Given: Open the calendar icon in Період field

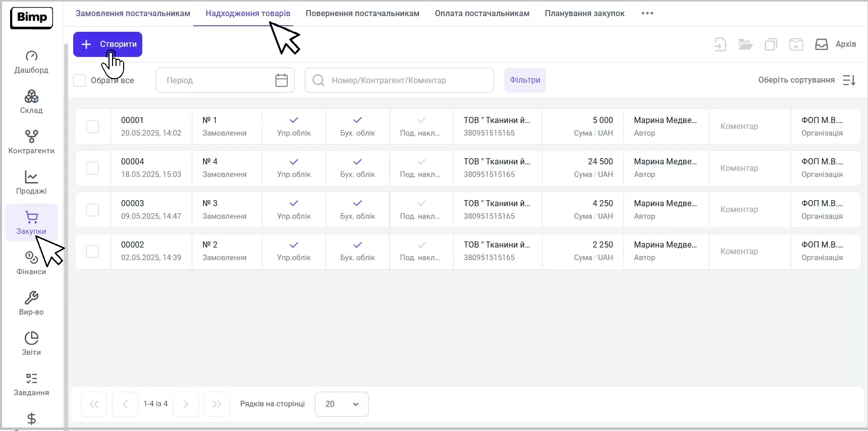Looking at the screenshot, I should point(281,80).
